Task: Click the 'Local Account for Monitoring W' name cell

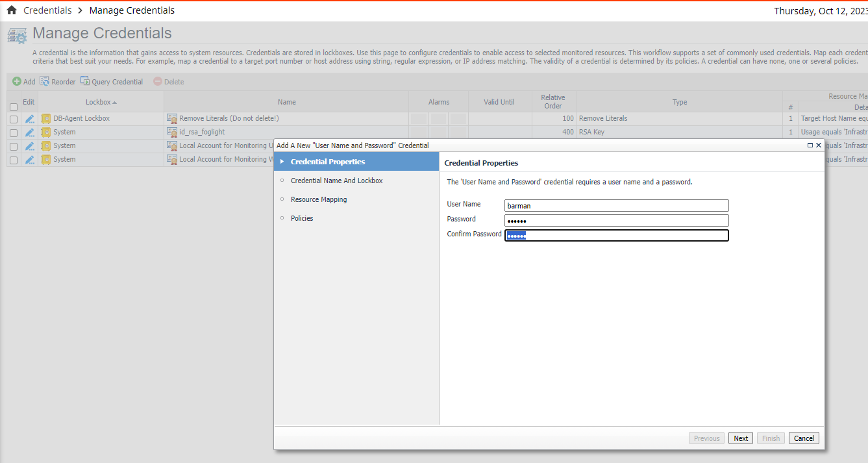Action: coord(227,160)
